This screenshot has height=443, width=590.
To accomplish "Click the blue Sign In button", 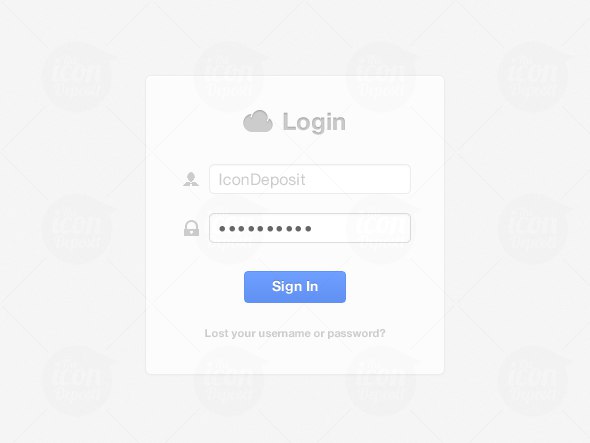I will click(295, 287).
